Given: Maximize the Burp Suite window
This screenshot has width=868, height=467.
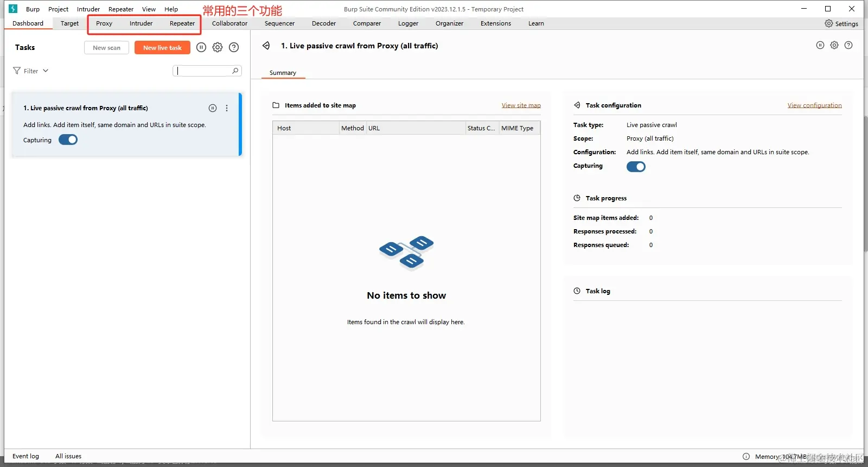Looking at the screenshot, I should point(828,9).
